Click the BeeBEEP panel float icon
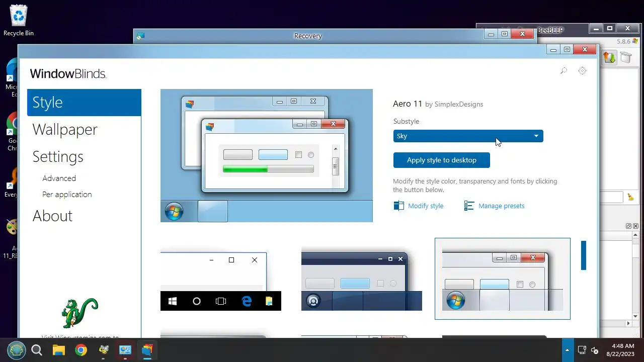644x362 pixels. [x=628, y=226]
